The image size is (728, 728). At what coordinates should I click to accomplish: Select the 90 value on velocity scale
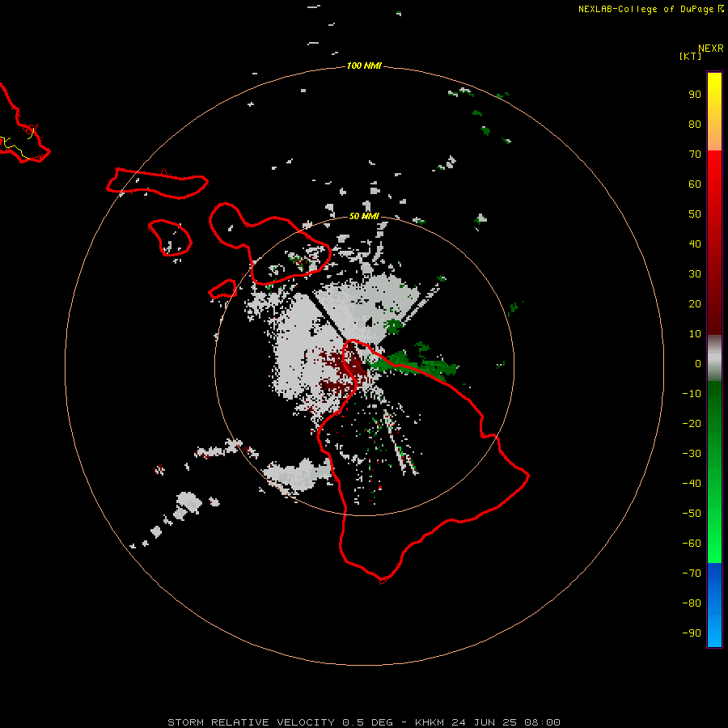click(695, 95)
